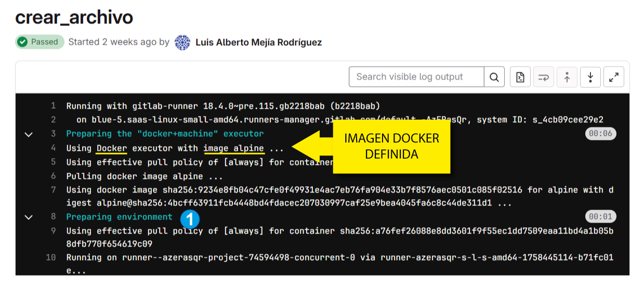Click in the Search visible log output field
This screenshot has height=285, width=644.
tap(416, 77)
